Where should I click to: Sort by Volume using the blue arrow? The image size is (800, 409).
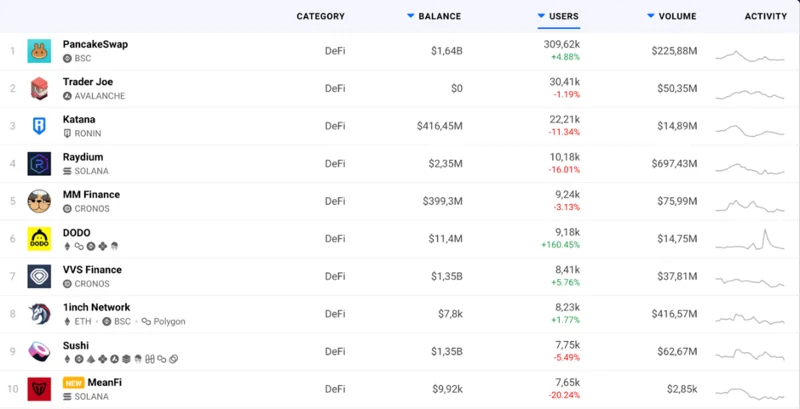pyautogui.click(x=651, y=16)
